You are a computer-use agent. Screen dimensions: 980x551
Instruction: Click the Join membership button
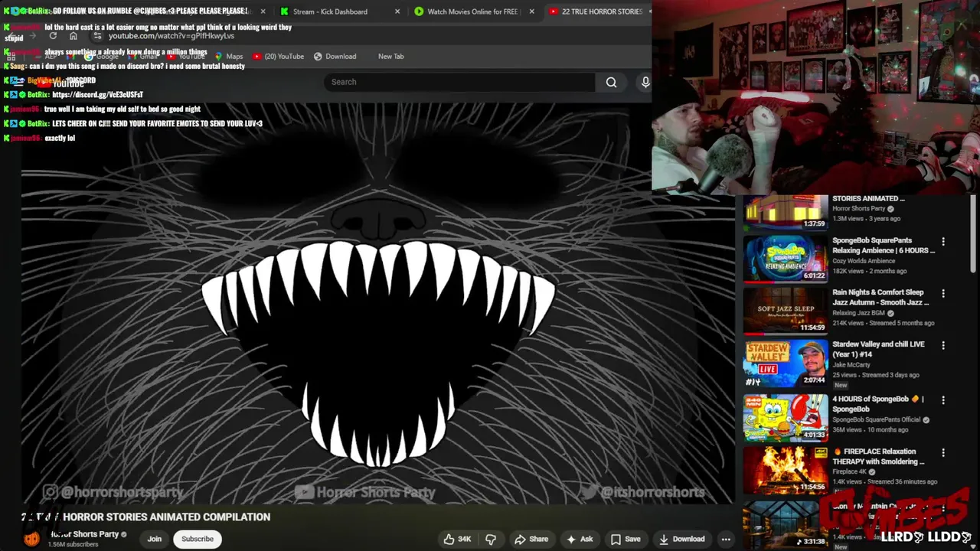pyautogui.click(x=155, y=539)
